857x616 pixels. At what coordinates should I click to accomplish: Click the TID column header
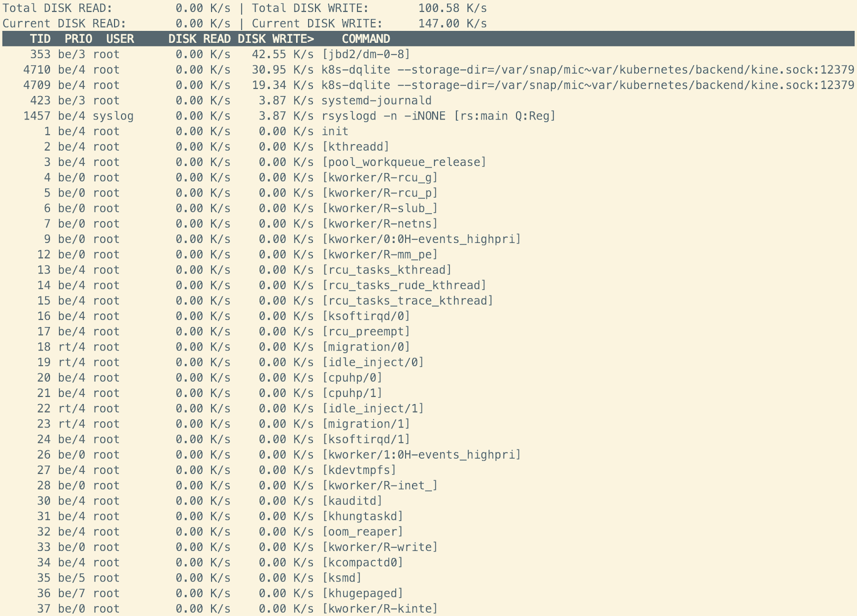pyautogui.click(x=40, y=39)
